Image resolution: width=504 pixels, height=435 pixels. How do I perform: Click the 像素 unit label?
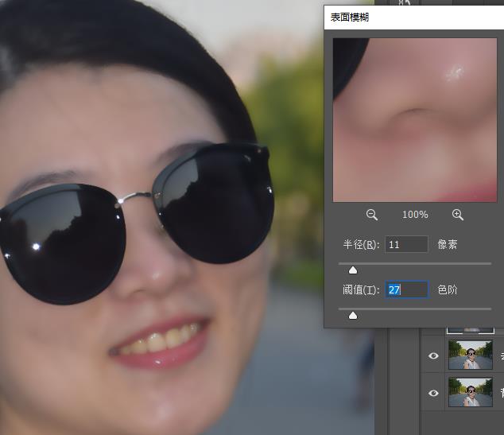click(448, 245)
